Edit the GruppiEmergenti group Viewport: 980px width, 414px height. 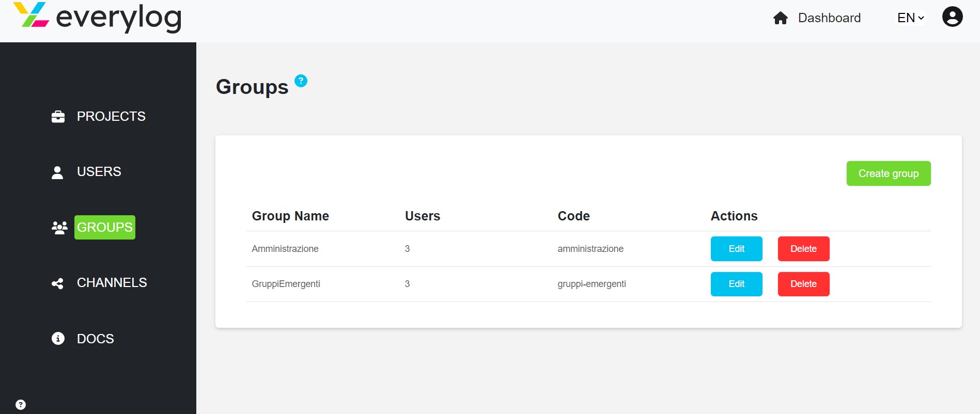(737, 284)
